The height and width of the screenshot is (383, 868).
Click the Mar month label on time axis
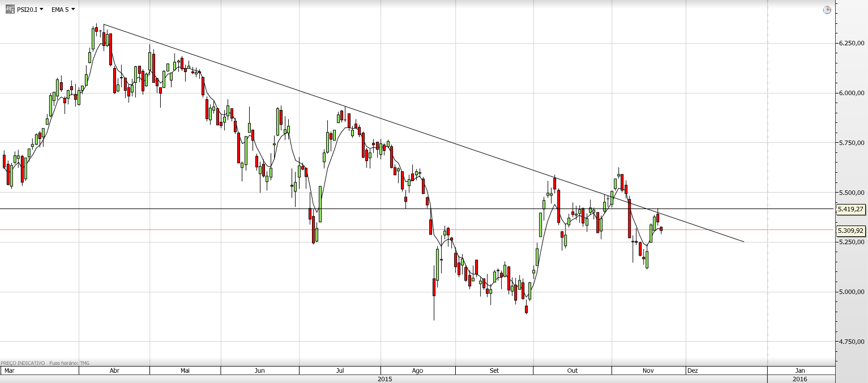(8, 371)
